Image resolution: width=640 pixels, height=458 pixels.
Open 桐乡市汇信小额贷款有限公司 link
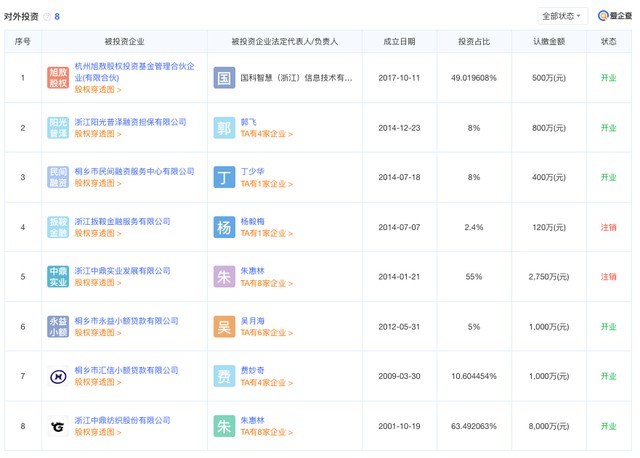(x=127, y=370)
